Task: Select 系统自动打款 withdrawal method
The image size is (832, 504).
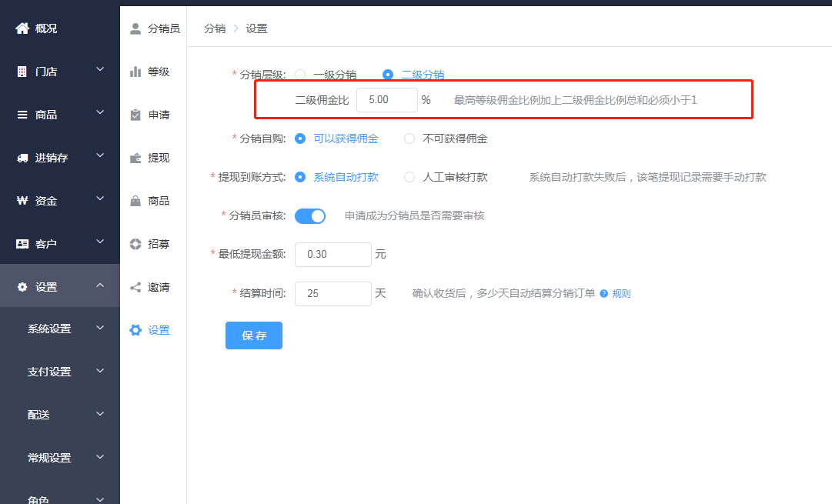Action: [x=300, y=177]
